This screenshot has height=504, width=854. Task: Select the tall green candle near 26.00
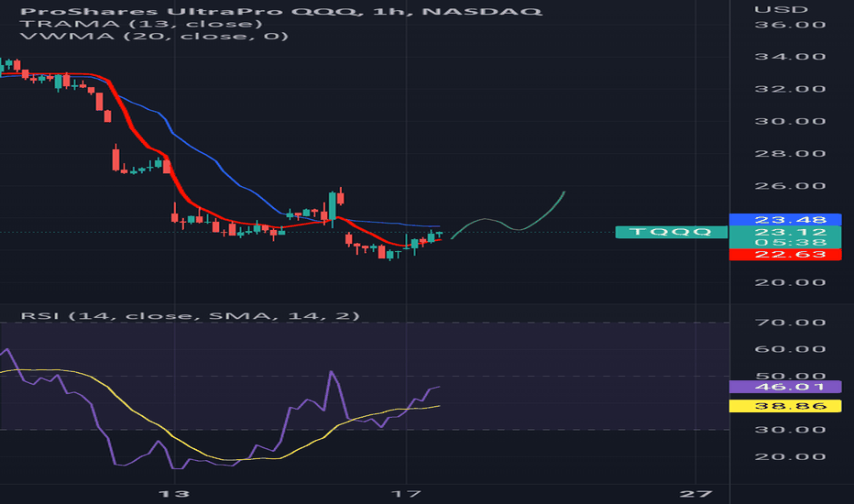coord(333,206)
